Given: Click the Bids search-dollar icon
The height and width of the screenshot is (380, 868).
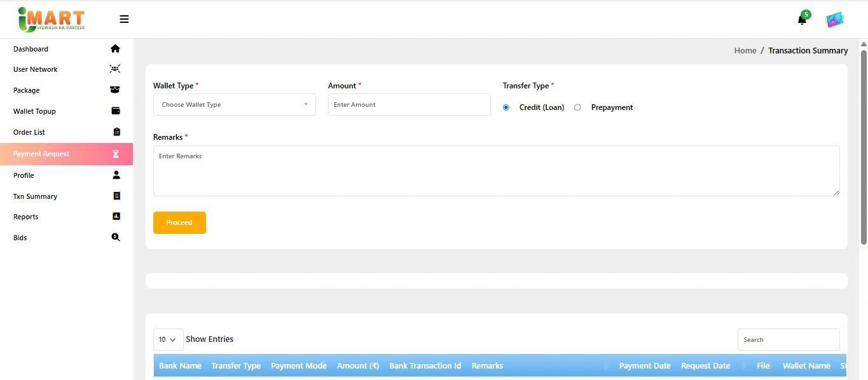Looking at the screenshot, I should pos(116,238).
